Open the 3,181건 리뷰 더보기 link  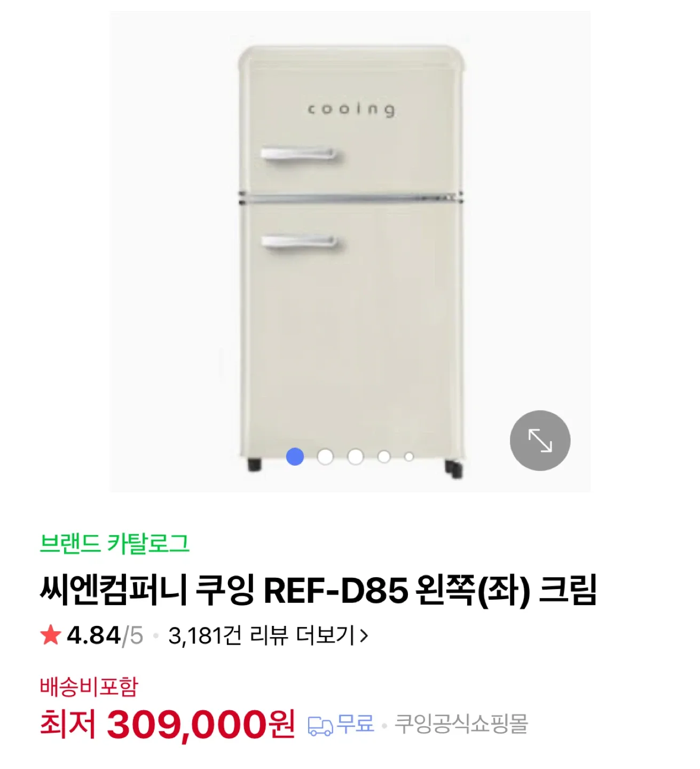tap(262, 635)
